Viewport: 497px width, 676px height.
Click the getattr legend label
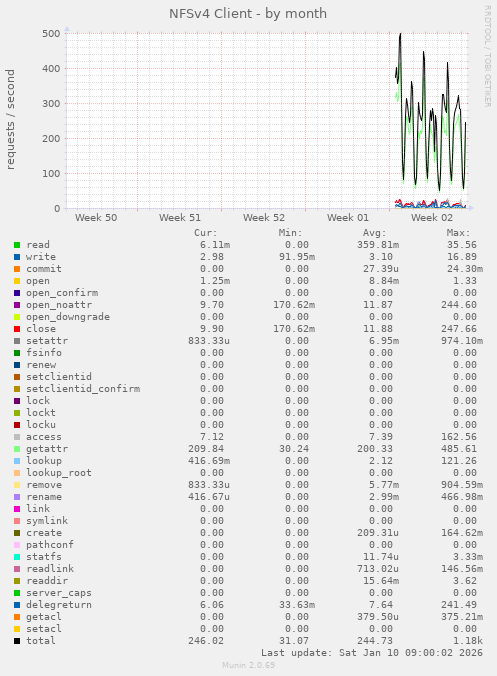coord(47,449)
